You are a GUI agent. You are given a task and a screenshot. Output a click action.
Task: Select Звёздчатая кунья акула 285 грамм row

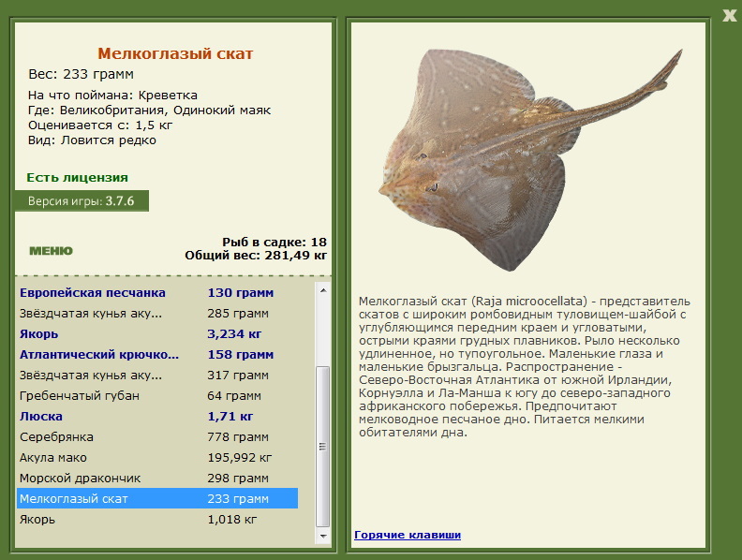click(157, 313)
